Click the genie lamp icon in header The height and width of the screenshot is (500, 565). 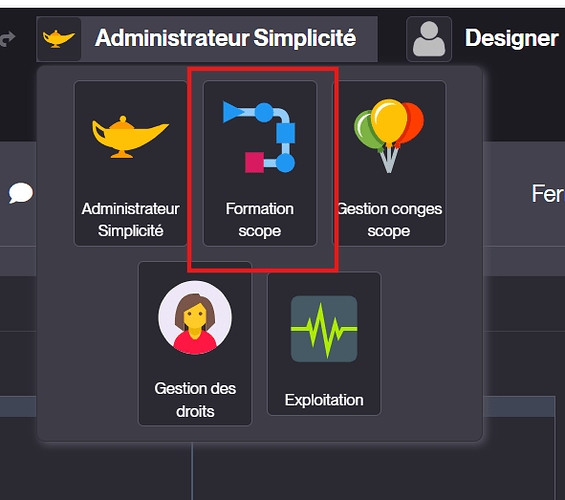[x=59, y=39]
